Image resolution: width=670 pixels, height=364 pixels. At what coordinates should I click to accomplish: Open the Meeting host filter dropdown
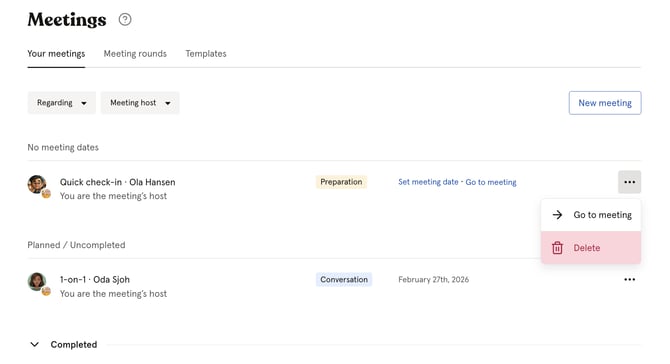[140, 103]
